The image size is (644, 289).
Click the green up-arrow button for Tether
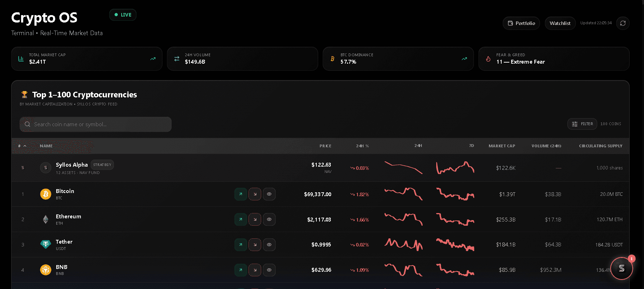tap(241, 245)
